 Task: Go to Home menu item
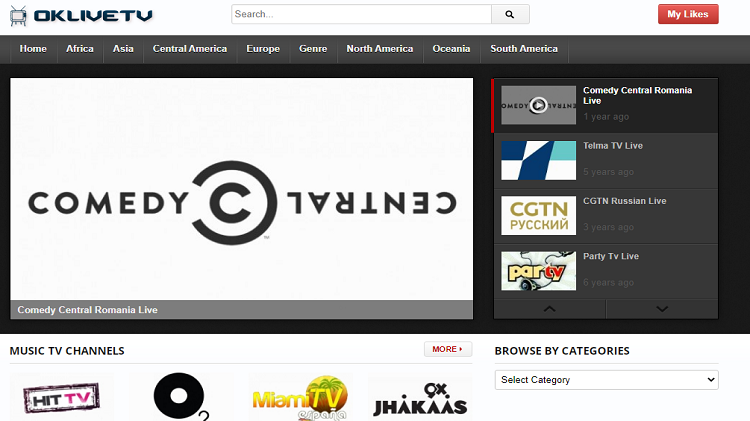click(33, 49)
